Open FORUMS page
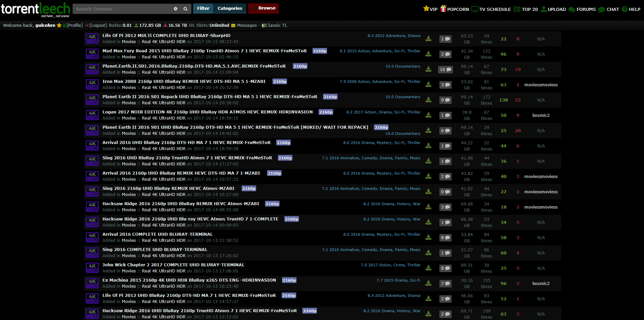Viewport: 644px width, 320px height. (x=582, y=9)
